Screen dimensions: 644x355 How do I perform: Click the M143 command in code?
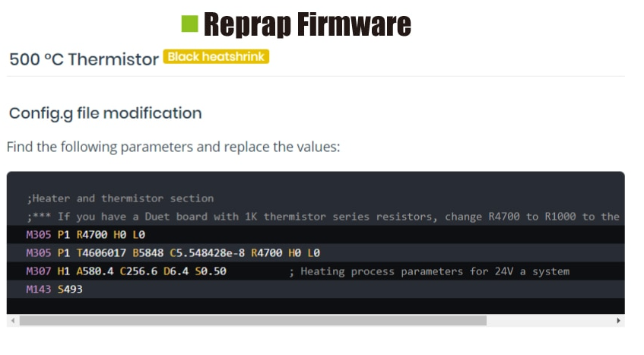[39, 290]
